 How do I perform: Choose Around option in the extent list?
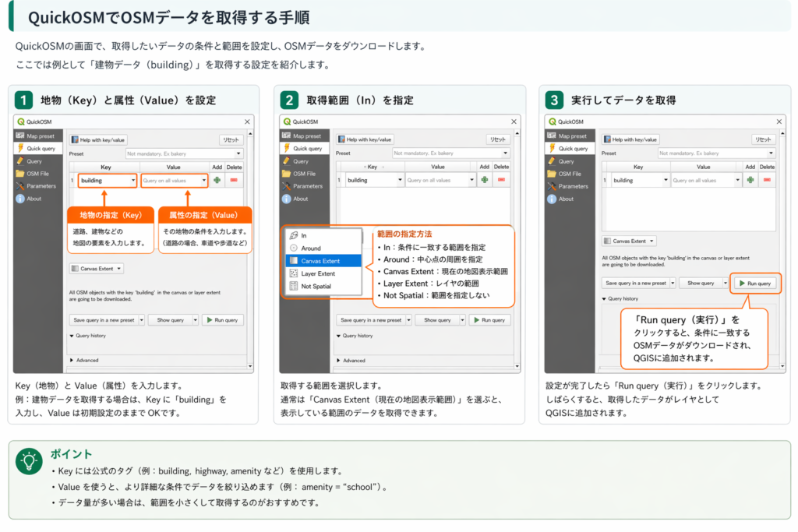tap(310, 248)
